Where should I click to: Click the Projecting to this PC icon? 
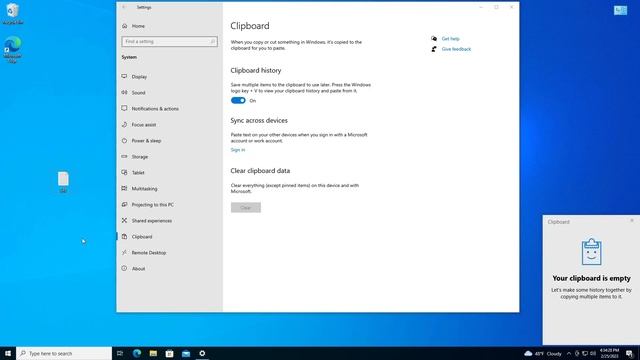(x=124, y=204)
